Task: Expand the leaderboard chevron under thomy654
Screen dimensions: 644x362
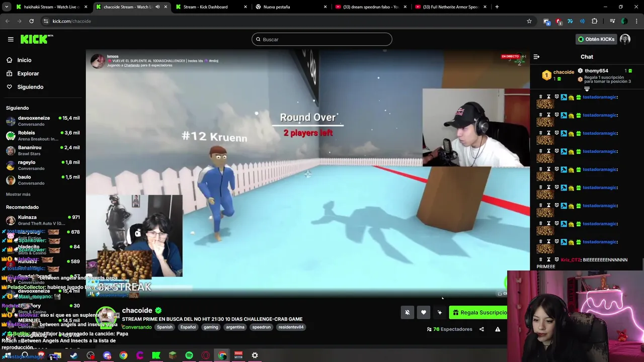Action: pos(587,89)
